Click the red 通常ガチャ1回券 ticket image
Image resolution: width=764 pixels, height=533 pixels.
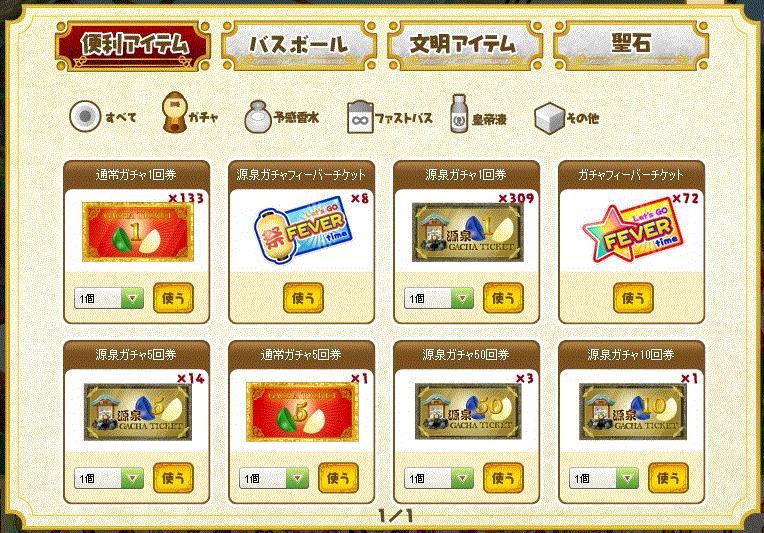pos(137,232)
